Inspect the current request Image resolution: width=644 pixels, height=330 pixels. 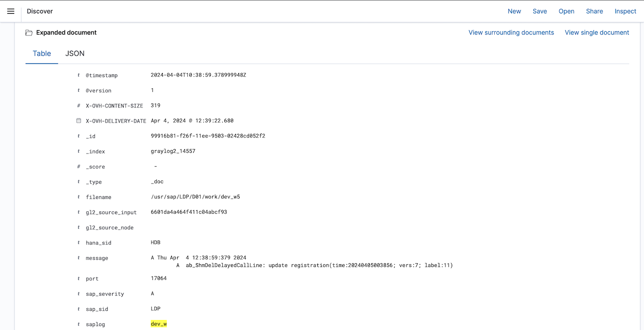(x=625, y=11)
